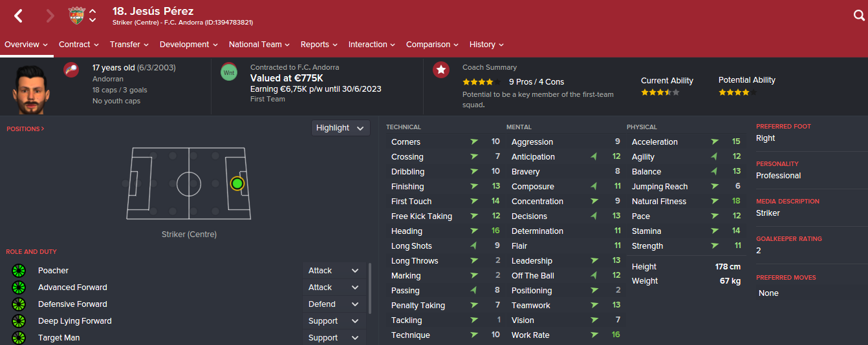Expand the Defensive Forward Defend duty dropdown
The width and height of the screenshot is (868, 345).
click(x=334, y=304)
